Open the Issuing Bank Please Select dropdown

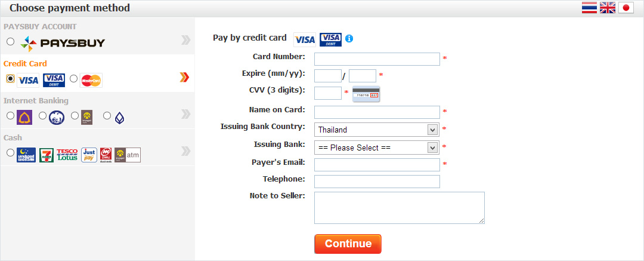tap(377, 148)
